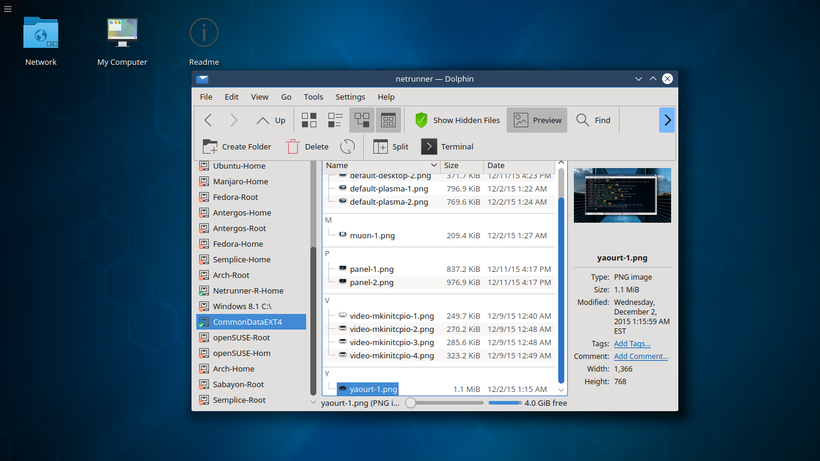Click the Antergos-Home drive icon
This screenshot has height=461, width=820.
tap(204, 213)
